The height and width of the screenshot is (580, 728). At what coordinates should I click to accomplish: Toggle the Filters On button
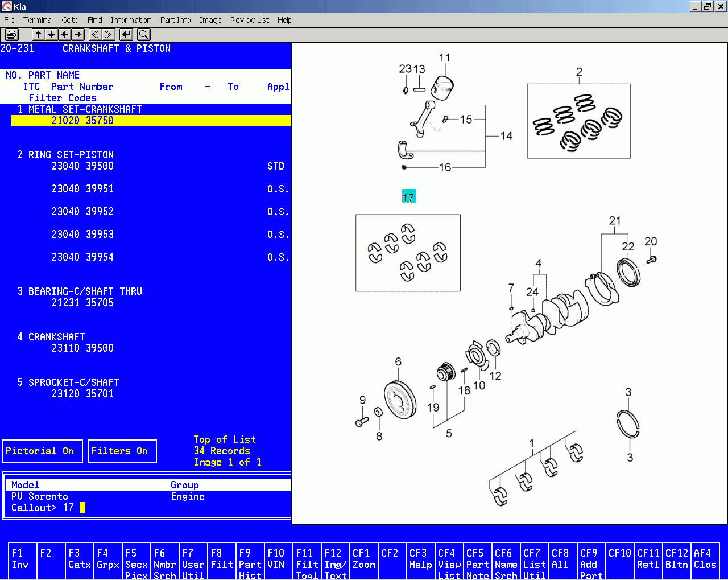pyautogui.click(x=122, y=451)
